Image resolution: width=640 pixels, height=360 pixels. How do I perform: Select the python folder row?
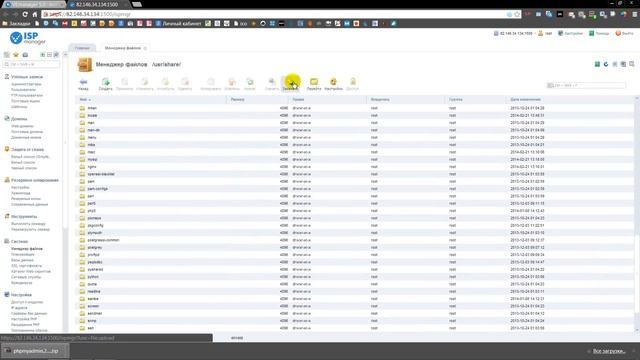pyautogui.click(x=355, y=277)
